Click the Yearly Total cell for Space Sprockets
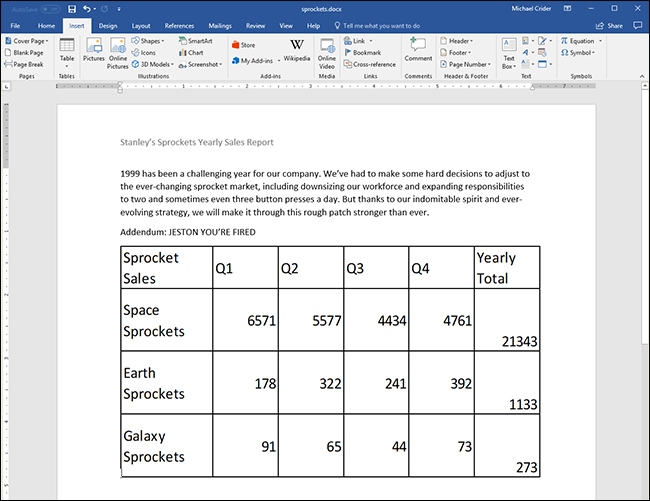 (x=507, y=320)
